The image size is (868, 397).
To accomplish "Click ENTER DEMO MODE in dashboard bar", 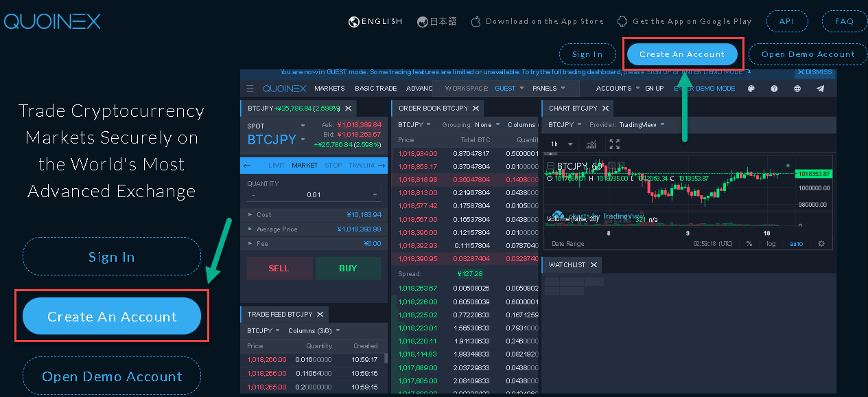I will pos(705,89).
